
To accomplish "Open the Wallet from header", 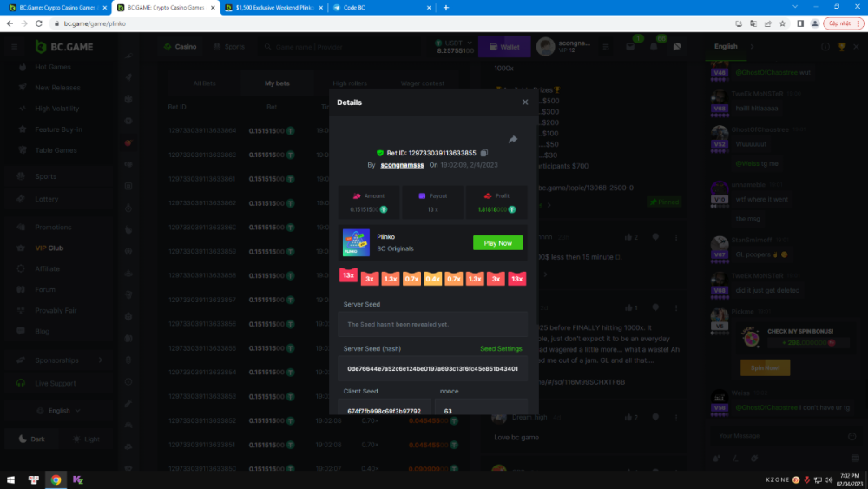I will (504, 47).
